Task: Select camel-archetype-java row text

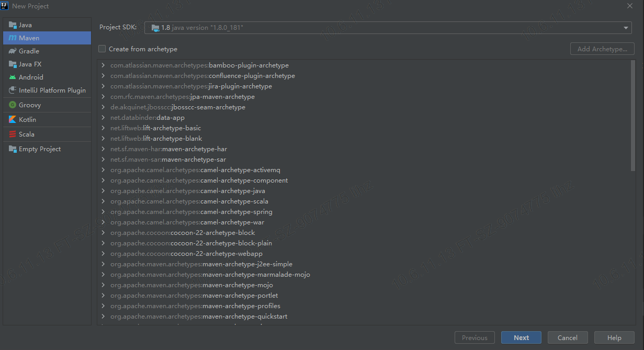Action: pos(188,191)
